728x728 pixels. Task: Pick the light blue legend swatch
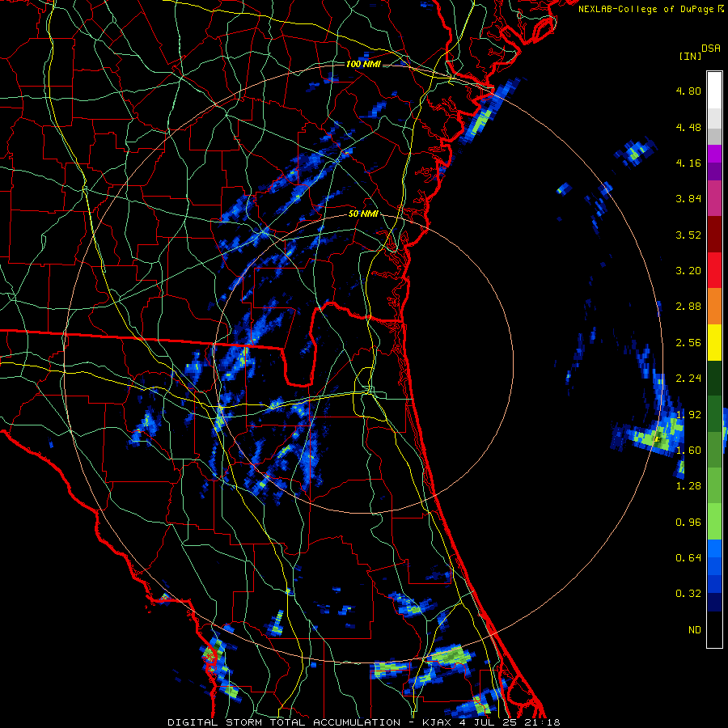(714, 548)
